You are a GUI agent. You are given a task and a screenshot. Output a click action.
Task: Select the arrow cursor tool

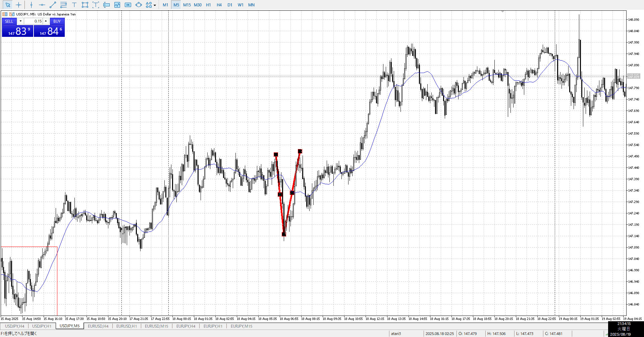coord(8,5)
